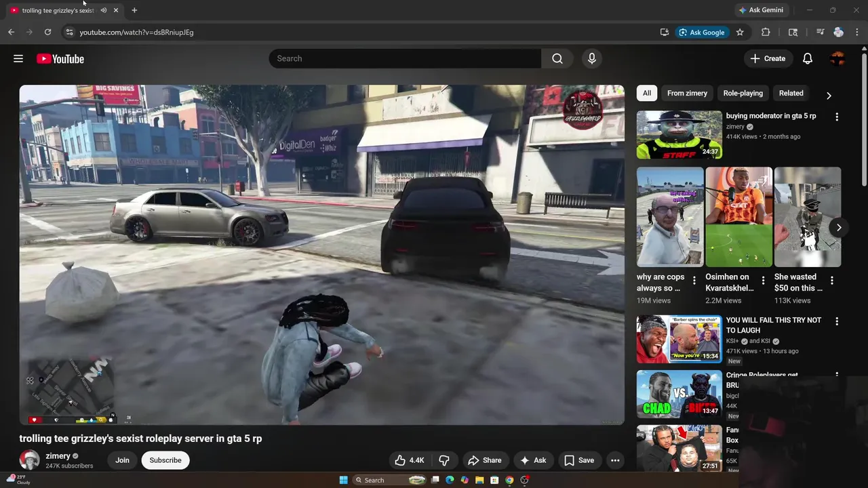Open YouTube account avatar menu

click(837, 59)
